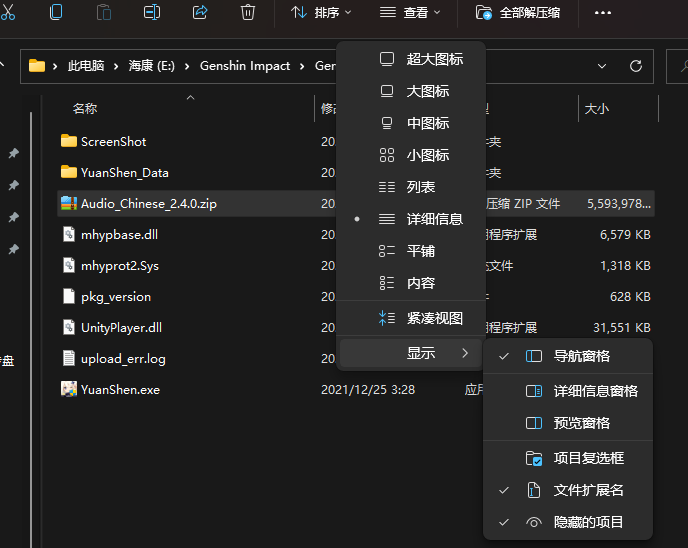688x548 pixels.
Task: Select the mhypbase.dll file icon
Action: click(x=68, y=234)
